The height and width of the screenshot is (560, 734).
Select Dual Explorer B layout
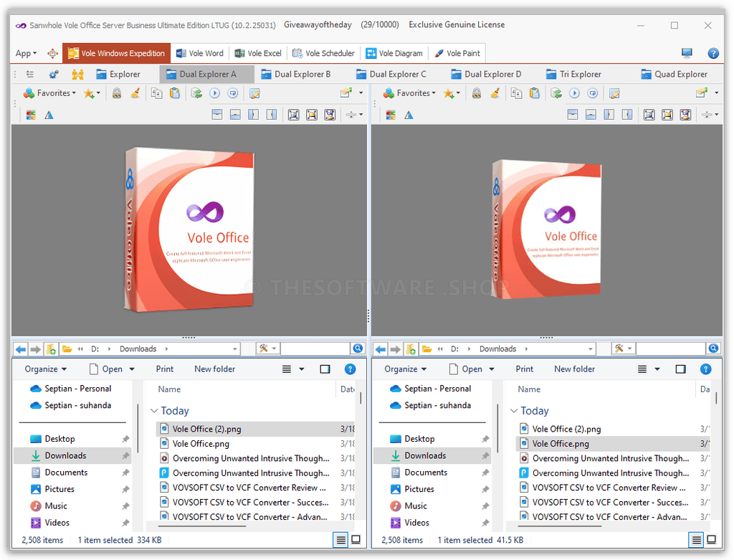[296, 74]
